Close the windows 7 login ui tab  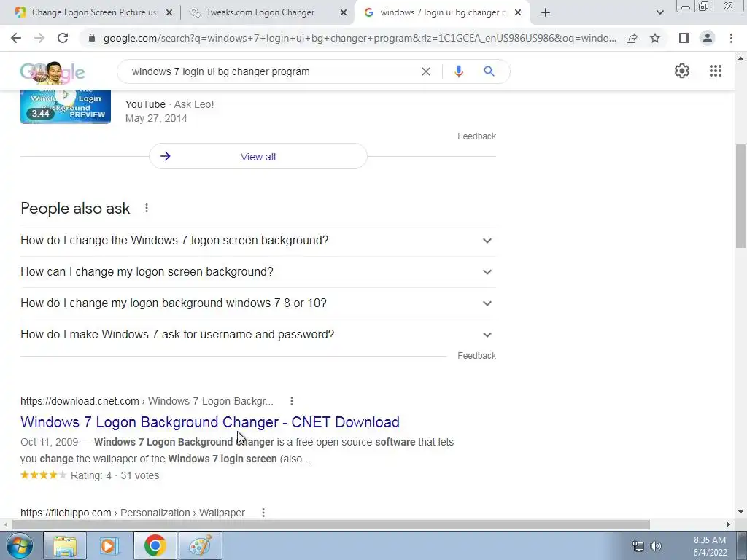[518, 12]
